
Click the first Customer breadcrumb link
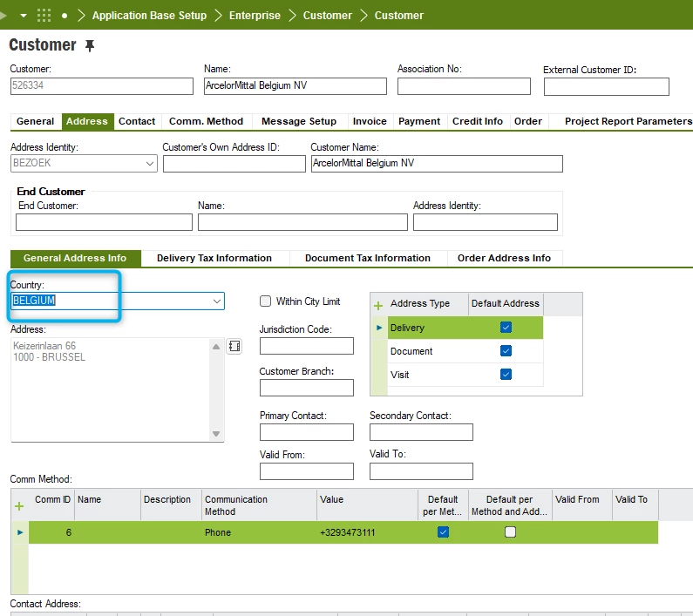click(328, 16)
